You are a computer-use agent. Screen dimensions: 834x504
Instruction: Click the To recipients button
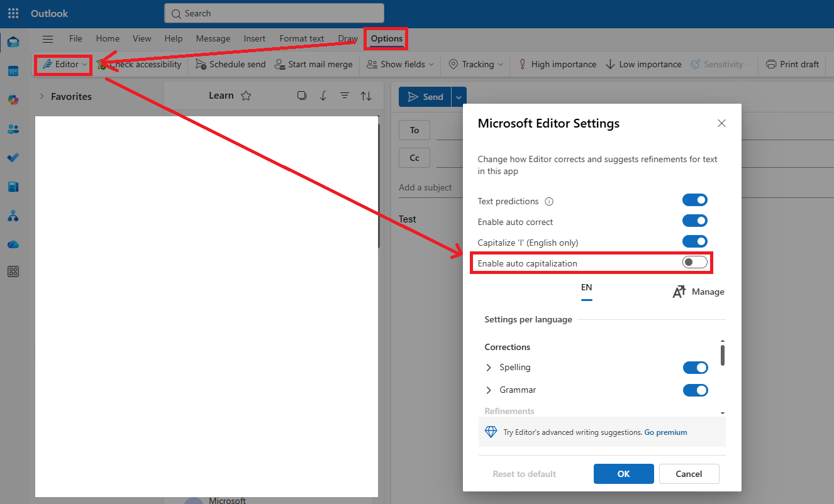click(x=414, y=130)
